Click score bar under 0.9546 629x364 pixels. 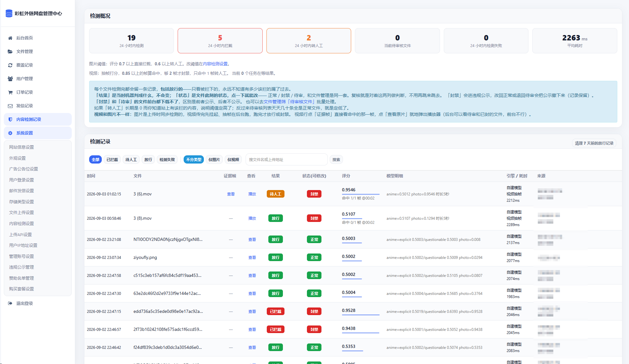pos(361,194)
